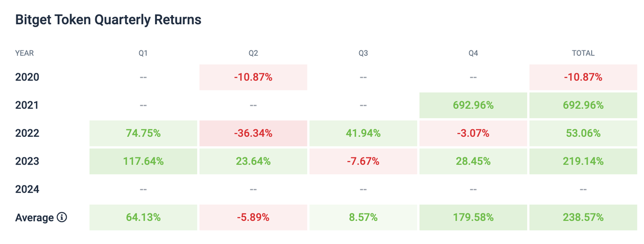
Task: Click the average total cell showing 238.57%
Action: coord(583,218)
